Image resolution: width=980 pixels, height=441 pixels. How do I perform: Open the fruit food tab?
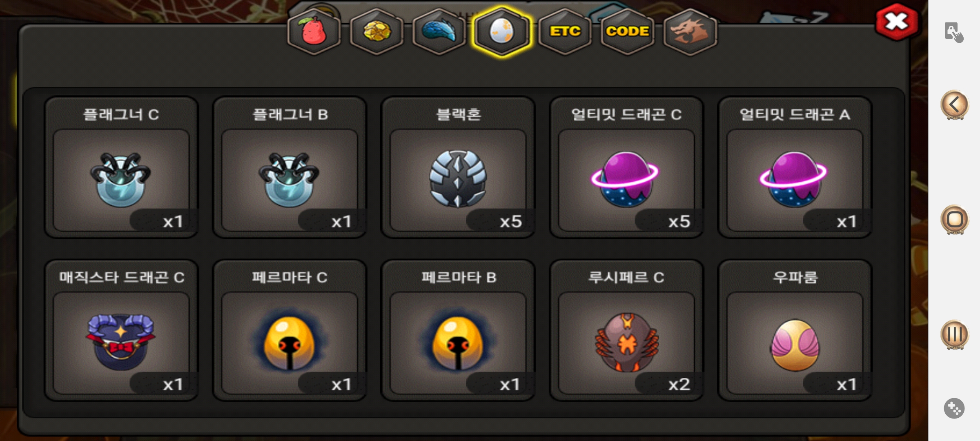[x=314, y=32]
